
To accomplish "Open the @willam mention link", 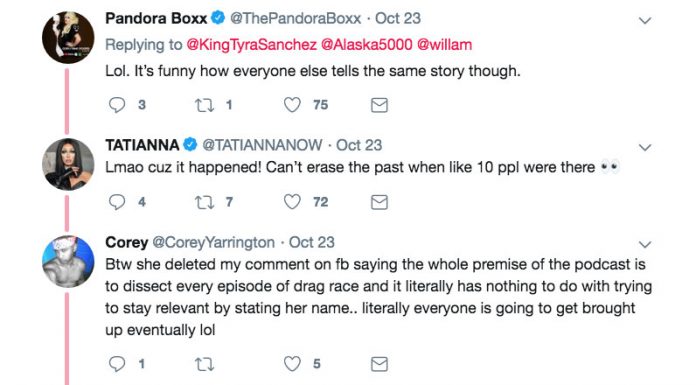I will 445,45.
